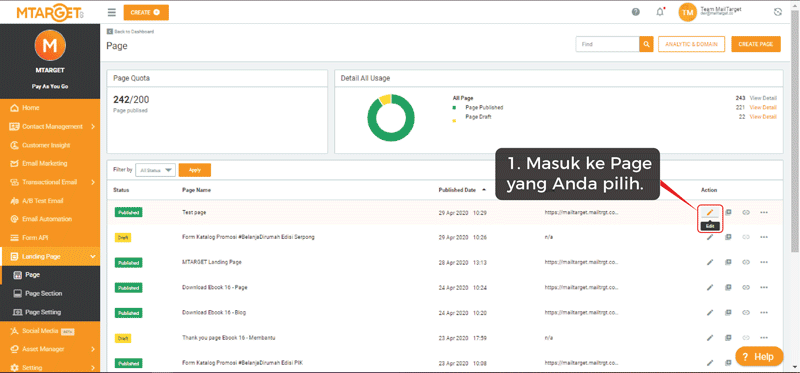Apply the status filter
The image size is (800, 373).
pyautogui.click(x=195, y=170)
